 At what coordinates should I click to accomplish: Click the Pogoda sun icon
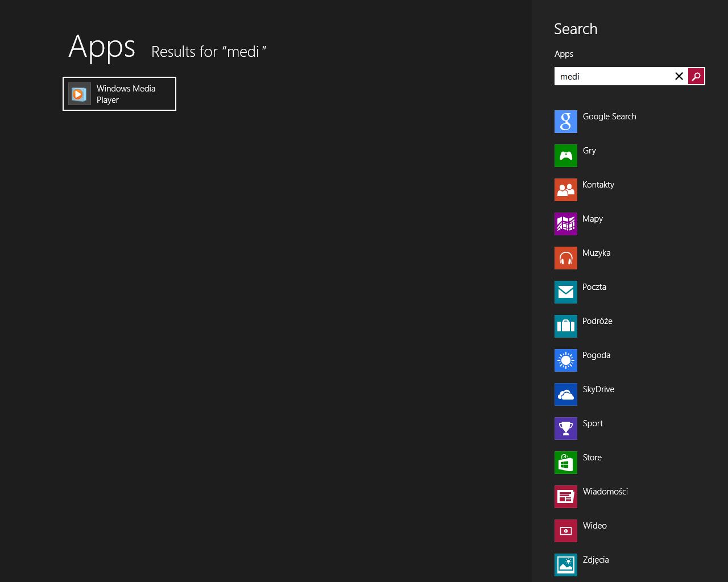coord(566,360)
